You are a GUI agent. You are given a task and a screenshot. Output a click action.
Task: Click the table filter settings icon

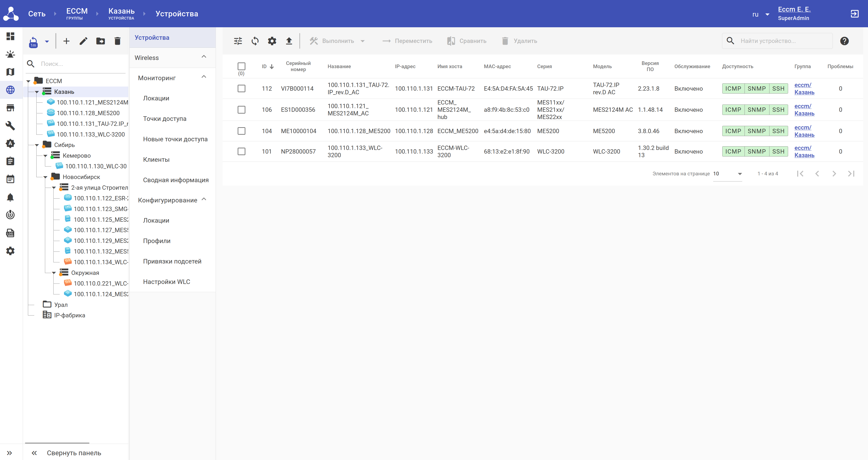(x=238, y=41)
